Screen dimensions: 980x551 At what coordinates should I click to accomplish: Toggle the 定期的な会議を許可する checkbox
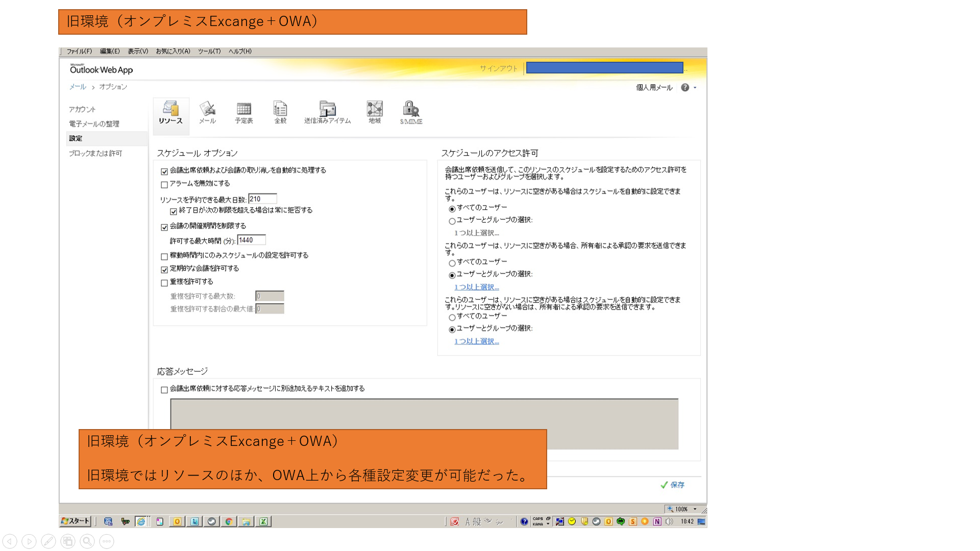coord(164,269)
